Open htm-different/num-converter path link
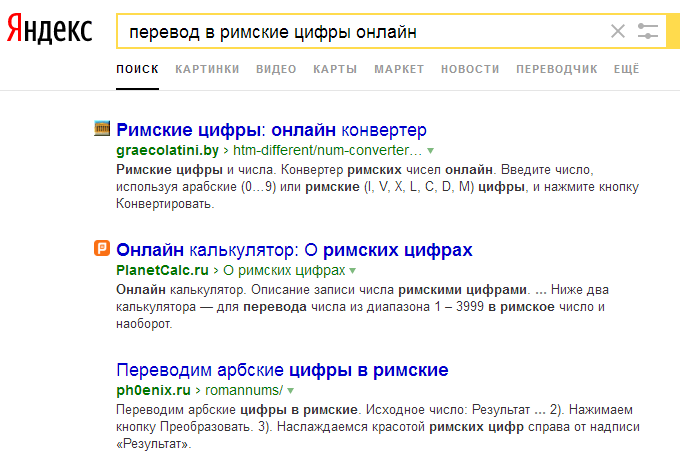Screen dimensions: 680x465 327,150
